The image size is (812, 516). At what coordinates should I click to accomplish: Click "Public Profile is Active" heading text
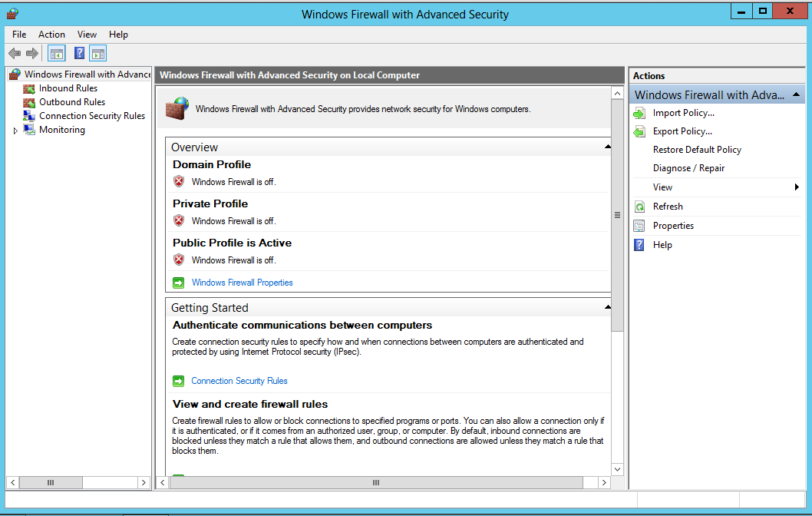[232, 243]
